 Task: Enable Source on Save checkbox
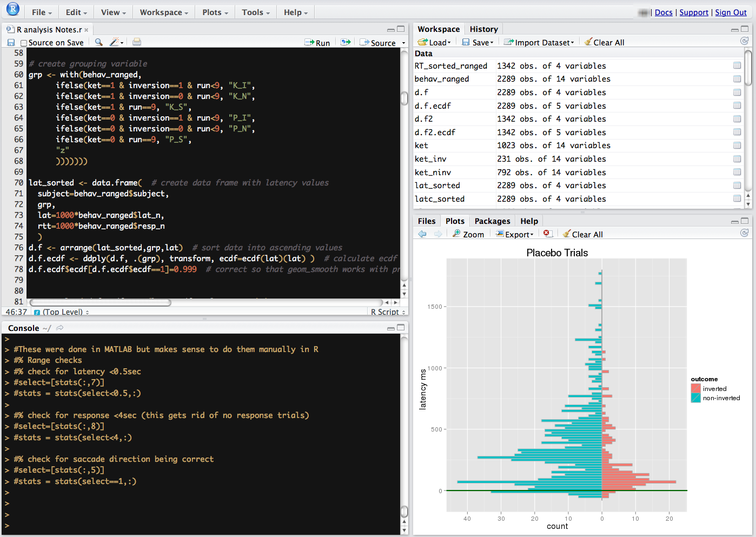point(24,43)
